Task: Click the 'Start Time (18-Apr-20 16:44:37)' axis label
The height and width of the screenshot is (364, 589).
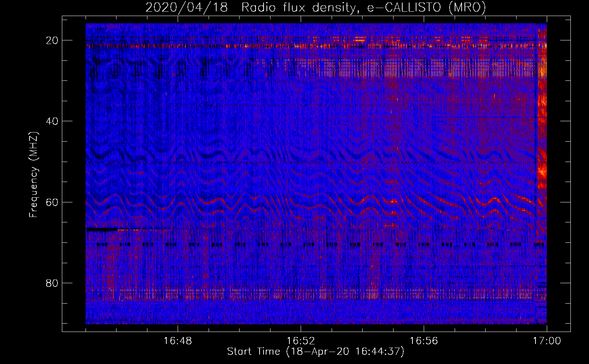Action: [316, 352]
